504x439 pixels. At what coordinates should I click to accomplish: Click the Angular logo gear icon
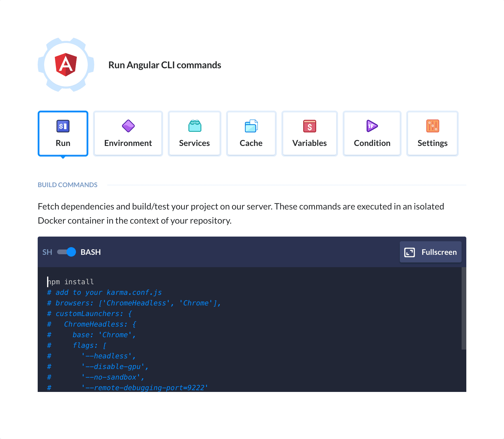click(x=66, y=65)
